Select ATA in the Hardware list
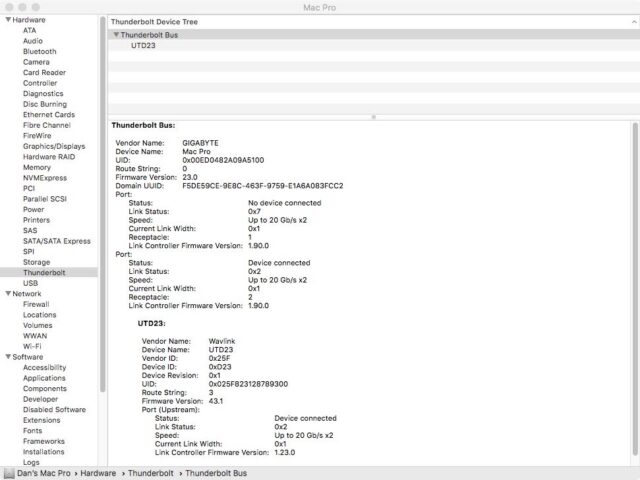The height and width of the screenshot is (480, 640). pos(29,30)
